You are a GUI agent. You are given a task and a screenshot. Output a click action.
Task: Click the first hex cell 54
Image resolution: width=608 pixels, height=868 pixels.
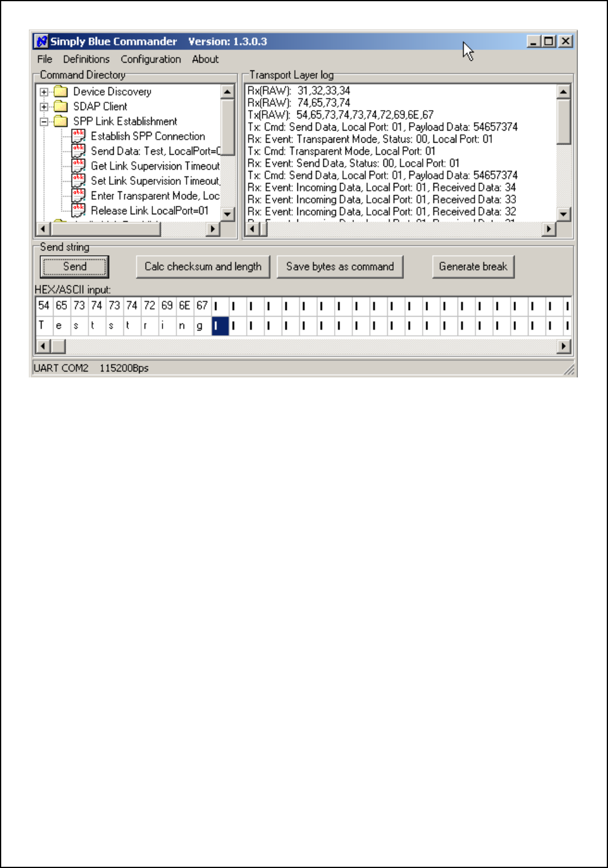44,306
